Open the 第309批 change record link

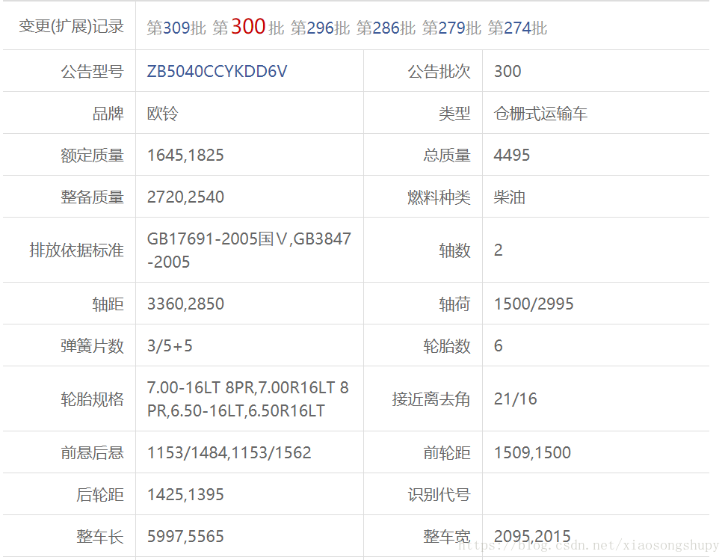pyautogui.click(x=176, y=28)
